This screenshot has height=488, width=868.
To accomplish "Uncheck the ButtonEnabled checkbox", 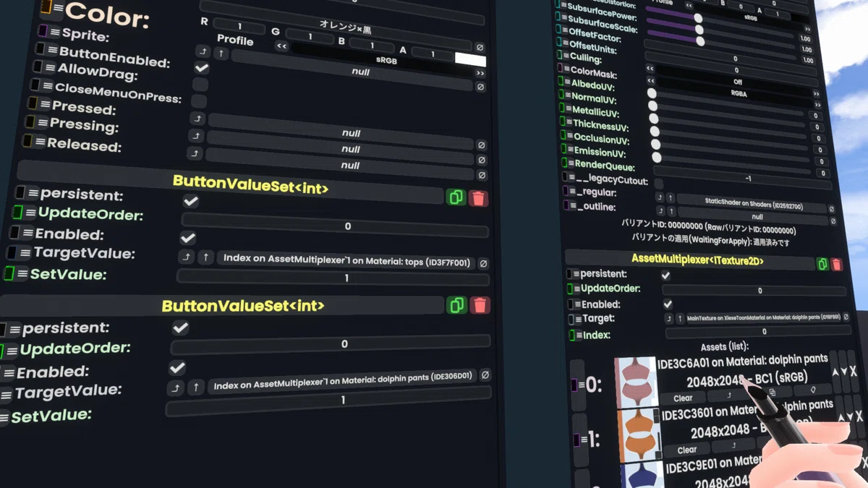I will 202,68.
